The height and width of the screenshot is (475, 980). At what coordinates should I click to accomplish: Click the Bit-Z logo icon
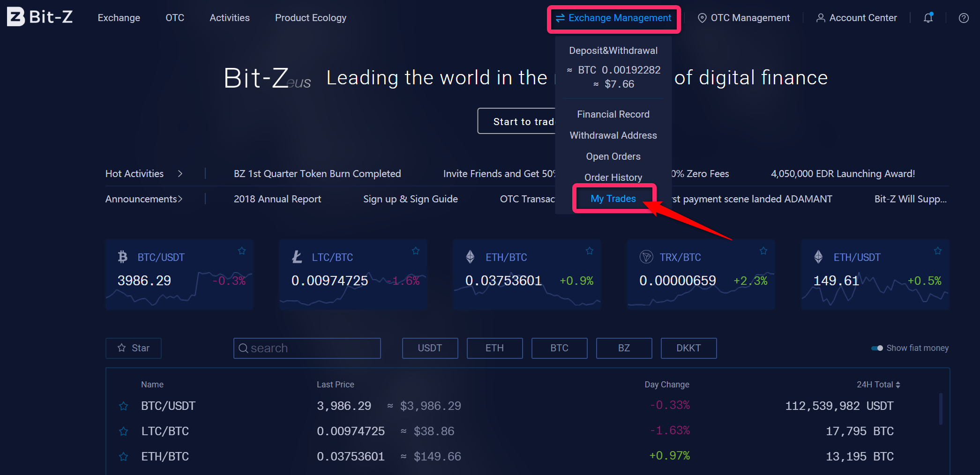pyautogui.click(x=16, y=17)
